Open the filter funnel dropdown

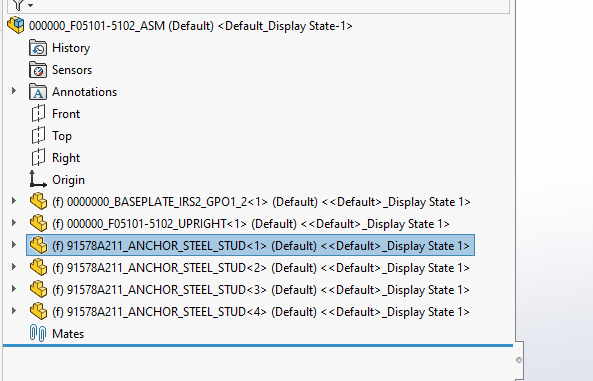coord(22,5)
